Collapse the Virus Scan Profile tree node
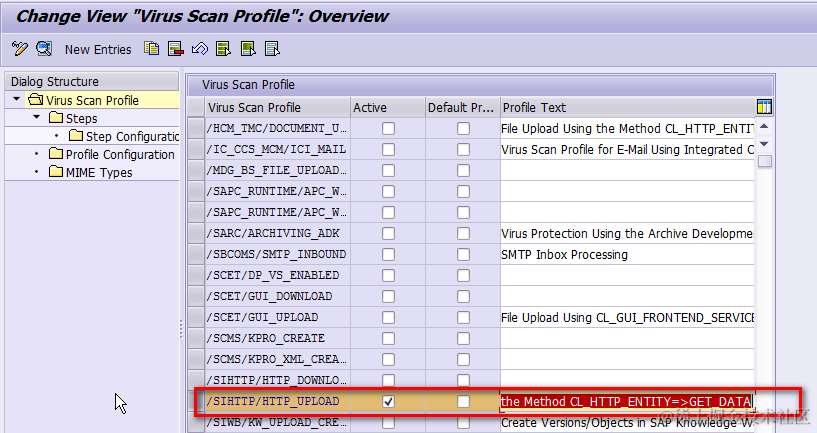 [x=17, y=99]
